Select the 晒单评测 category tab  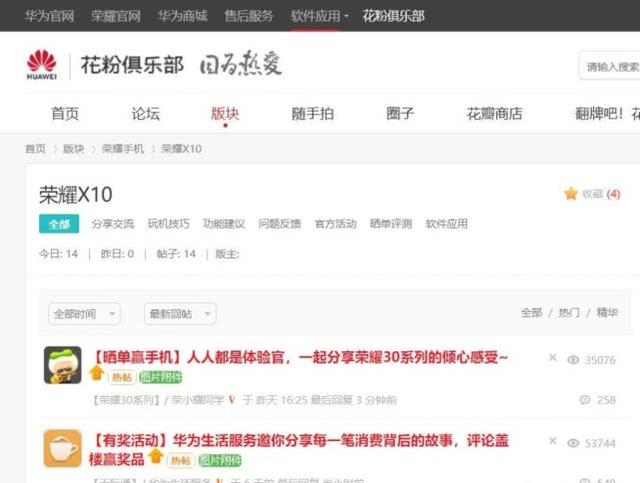coord(391,224)
